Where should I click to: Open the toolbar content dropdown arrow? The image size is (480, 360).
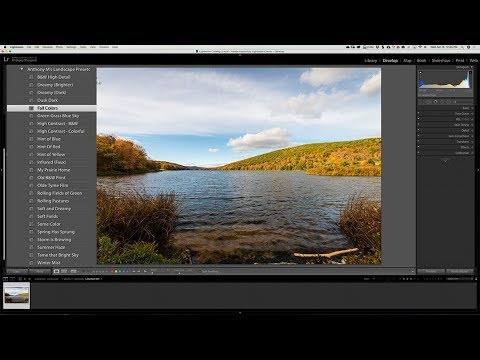pyautogui.click(x=413, y=271)
